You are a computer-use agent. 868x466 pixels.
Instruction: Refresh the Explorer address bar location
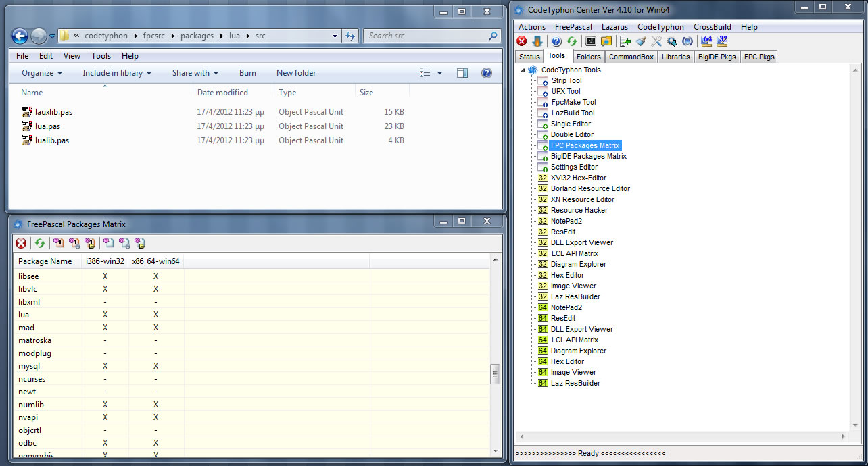coord(349,36)
